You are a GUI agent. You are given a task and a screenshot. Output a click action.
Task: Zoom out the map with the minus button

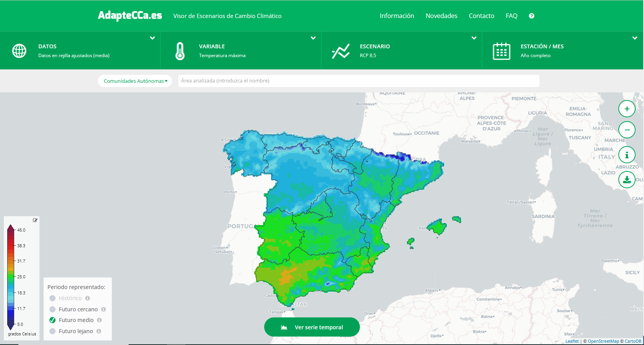pos(627,130)
